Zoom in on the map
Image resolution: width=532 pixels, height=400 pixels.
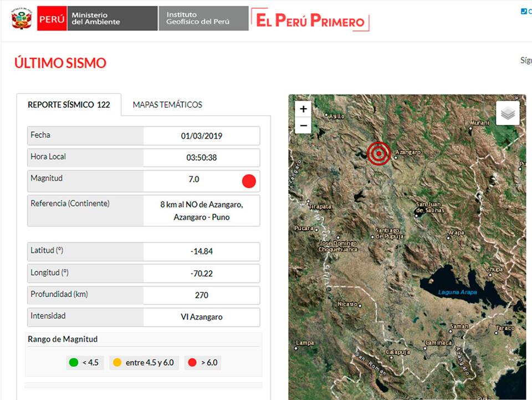click(303, 109)
